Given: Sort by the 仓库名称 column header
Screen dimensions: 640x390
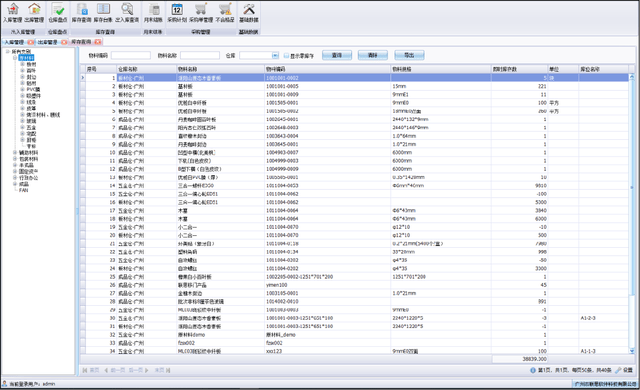Looking at the screenshot, I should click(147, 69).
